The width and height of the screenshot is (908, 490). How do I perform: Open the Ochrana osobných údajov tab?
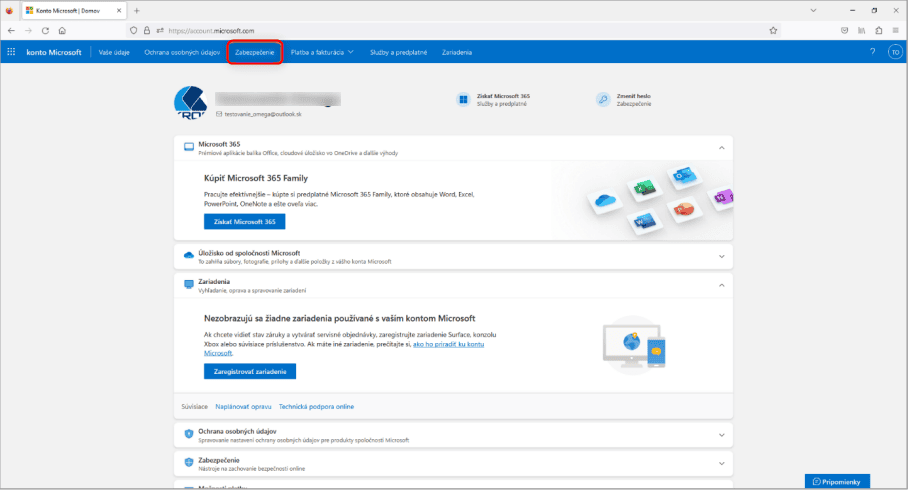pyautogui.click(x=180, y=51)
